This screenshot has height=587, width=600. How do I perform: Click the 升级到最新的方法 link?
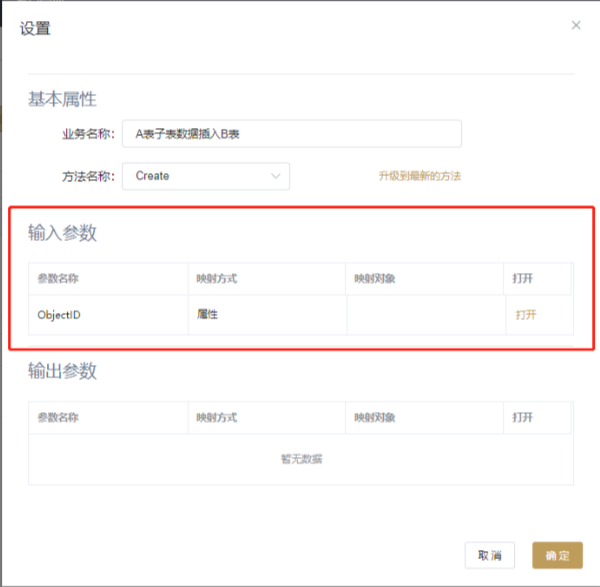click(419, 176)
